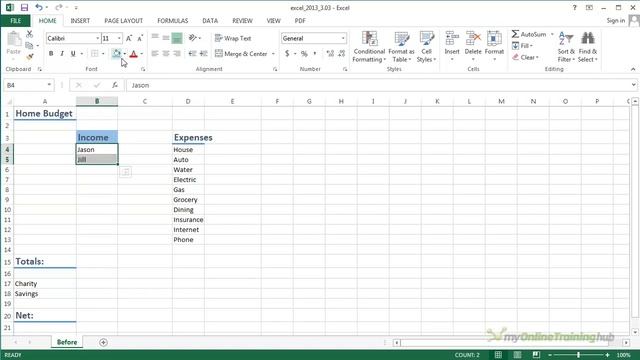
Task: Open the Clear dropdown
Action: [x=525, y=57]
